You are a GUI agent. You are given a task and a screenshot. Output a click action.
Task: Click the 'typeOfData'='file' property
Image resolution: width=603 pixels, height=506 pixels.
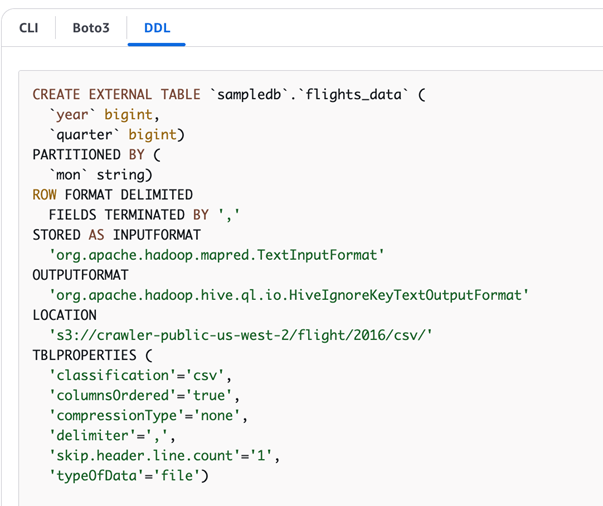[x=128, y=476]
